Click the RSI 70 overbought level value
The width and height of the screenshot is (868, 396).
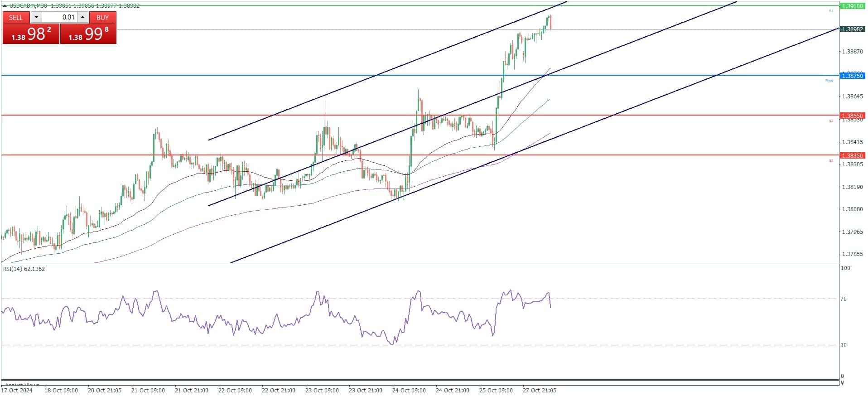(x=844, y=299)
